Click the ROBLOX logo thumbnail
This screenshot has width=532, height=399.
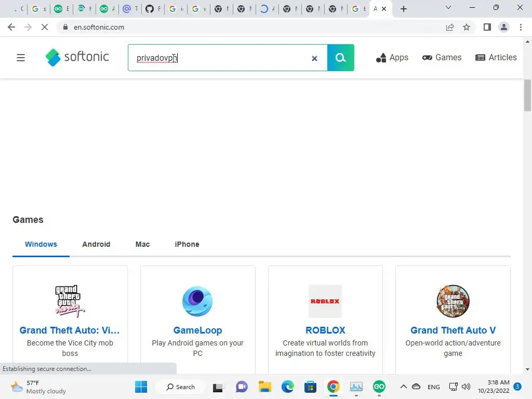(x=325, y=301)
